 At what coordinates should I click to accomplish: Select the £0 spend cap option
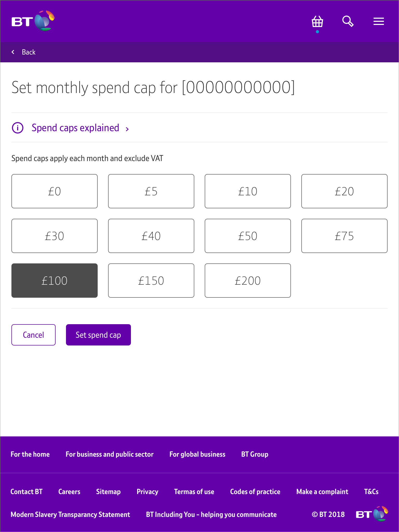tap(55, 191)
